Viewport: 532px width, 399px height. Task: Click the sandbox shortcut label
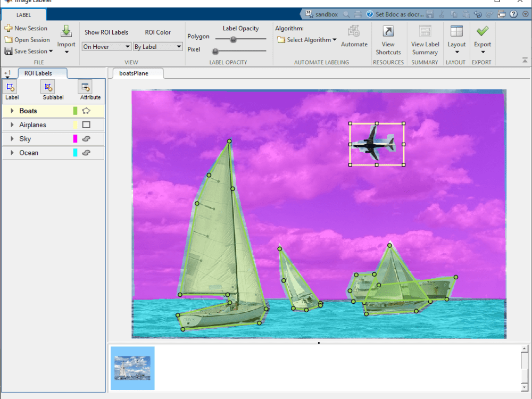[327, 14]
